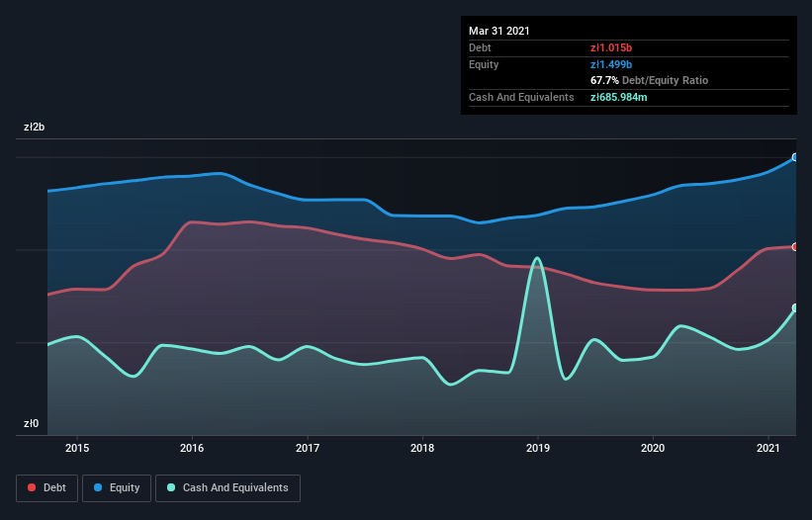Select the blue Equity endpoint marker

click(795, 157)
